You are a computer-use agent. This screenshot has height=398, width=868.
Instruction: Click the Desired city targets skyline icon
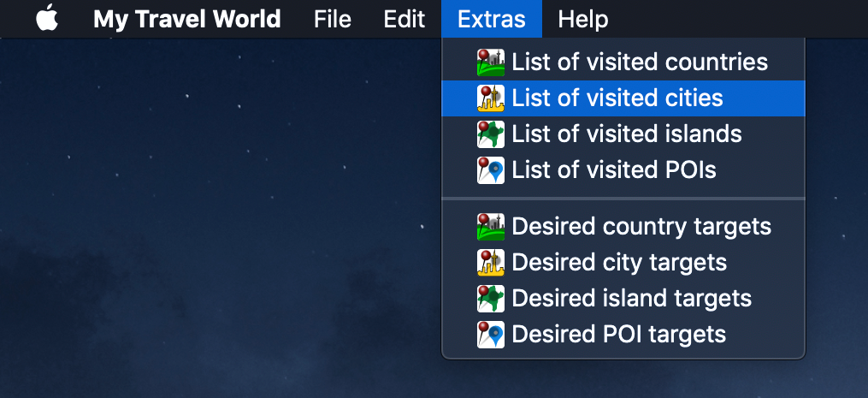[491, 262]
